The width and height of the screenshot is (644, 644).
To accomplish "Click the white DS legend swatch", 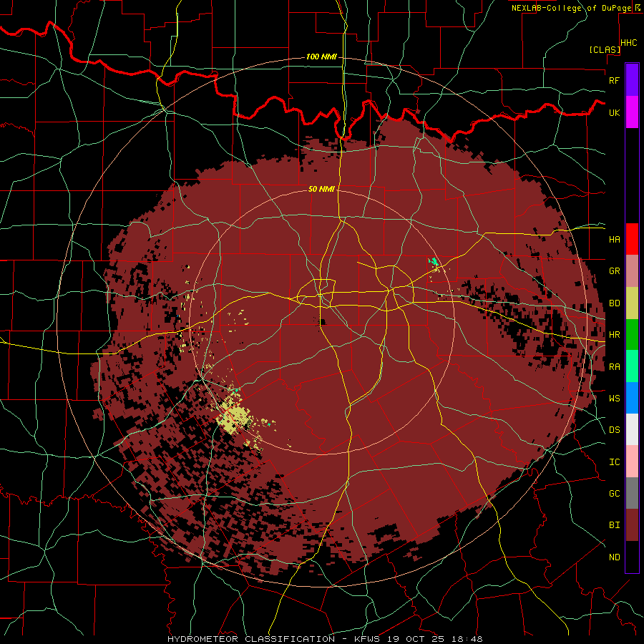I will 632,429.
